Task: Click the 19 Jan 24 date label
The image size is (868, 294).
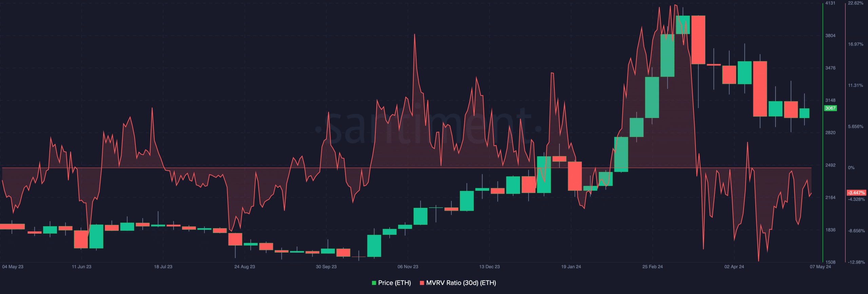Action: (571, 267)
